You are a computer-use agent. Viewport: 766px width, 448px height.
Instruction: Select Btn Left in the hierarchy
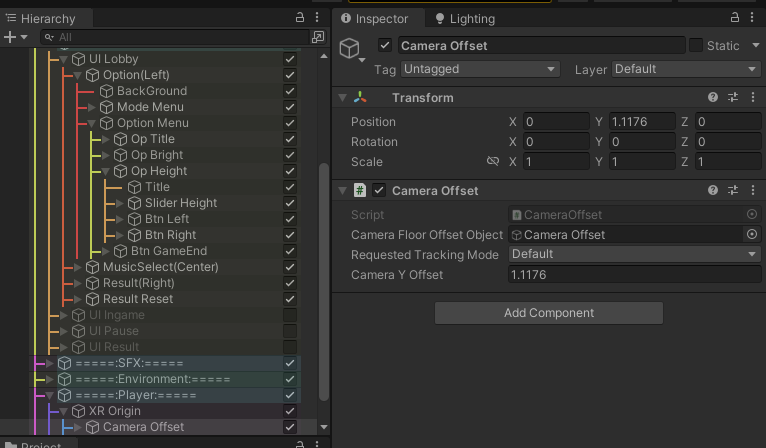tap(167, 219)
